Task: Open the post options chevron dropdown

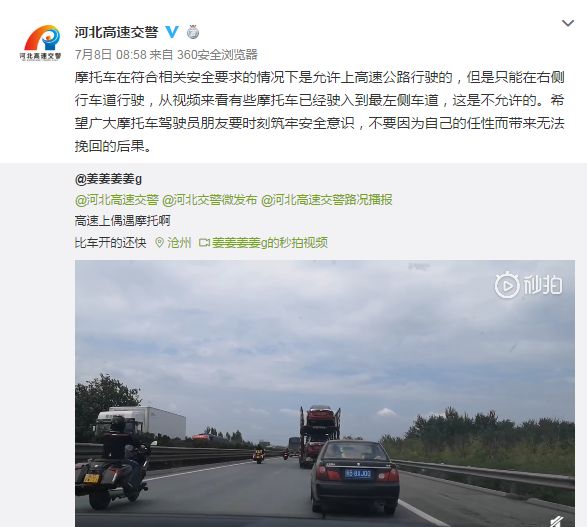Action: (568, 24)
